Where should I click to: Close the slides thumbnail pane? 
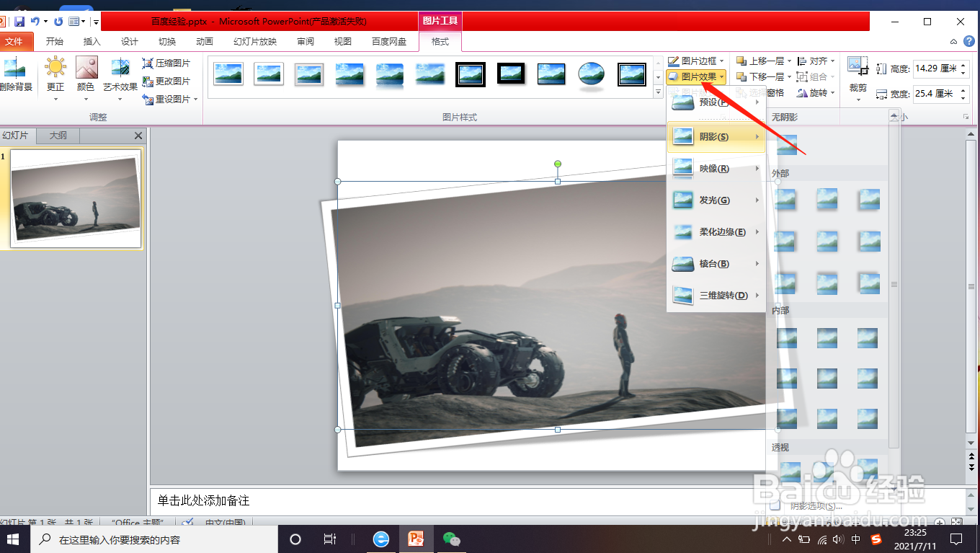(138, 136)
